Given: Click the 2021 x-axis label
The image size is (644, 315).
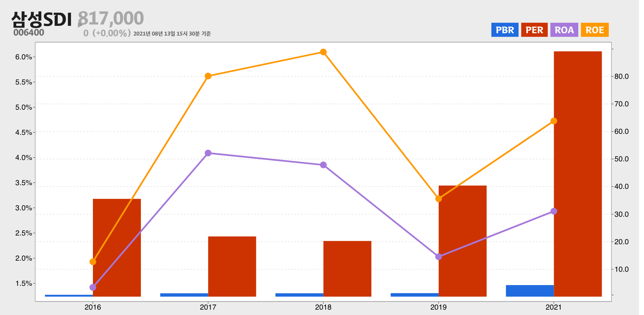Looking at the screenshot, I should point(553,307).
